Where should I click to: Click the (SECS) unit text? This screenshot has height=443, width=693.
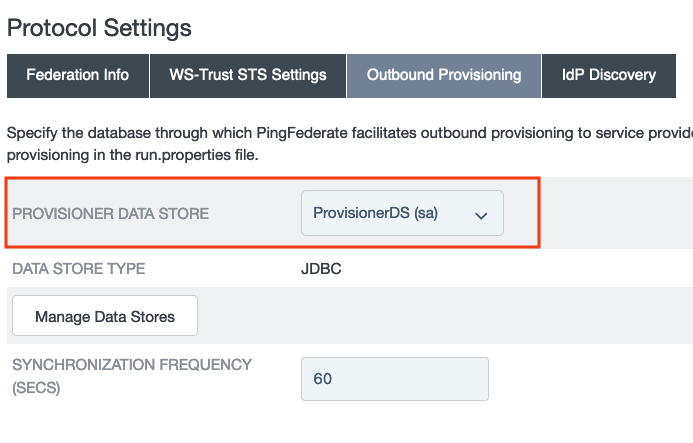click(36, 388)
